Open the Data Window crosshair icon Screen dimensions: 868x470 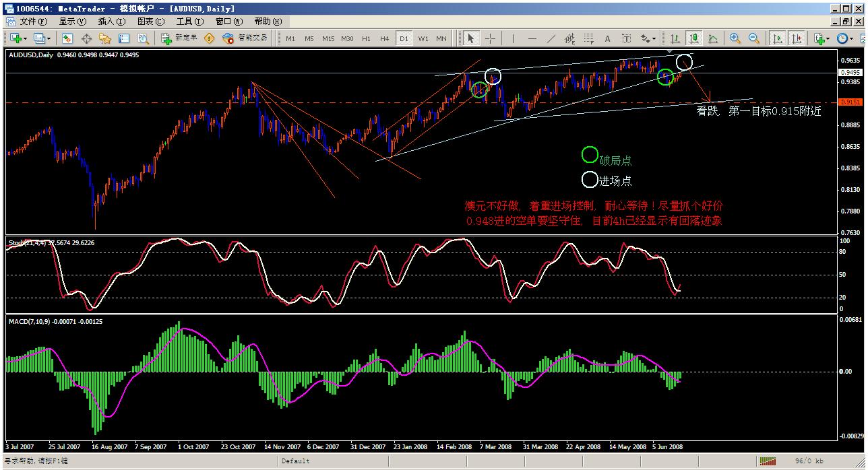[86, 38]
